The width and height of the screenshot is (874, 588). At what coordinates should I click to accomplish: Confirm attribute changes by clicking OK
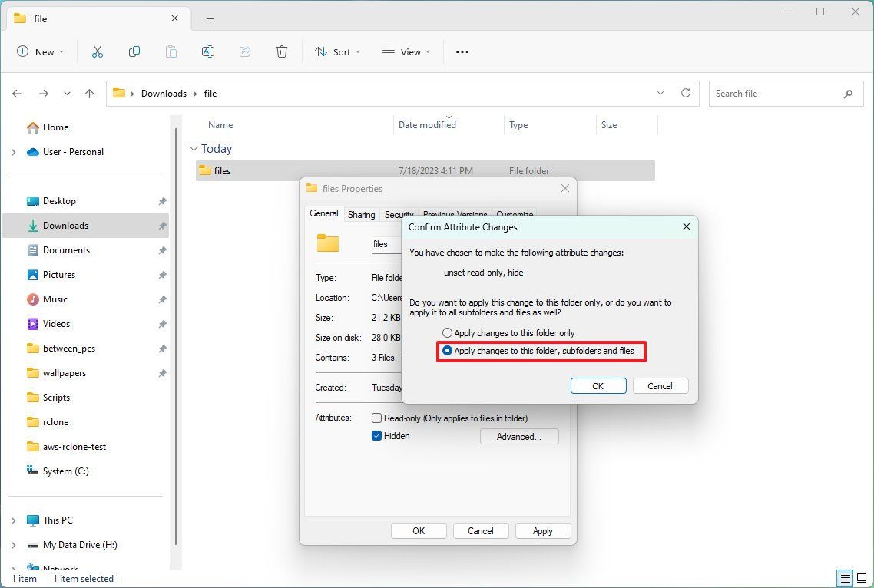[598, 385]
